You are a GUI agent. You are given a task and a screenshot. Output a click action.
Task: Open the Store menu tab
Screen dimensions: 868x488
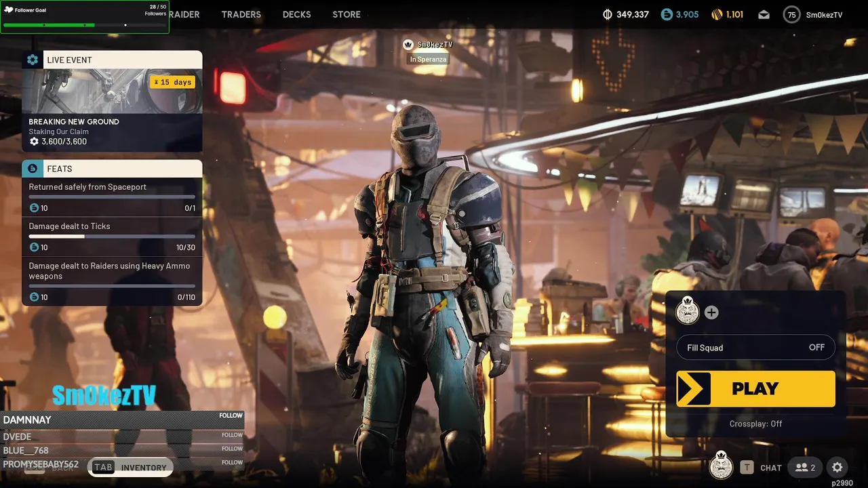pyautogui.click(x=347, y=14)
